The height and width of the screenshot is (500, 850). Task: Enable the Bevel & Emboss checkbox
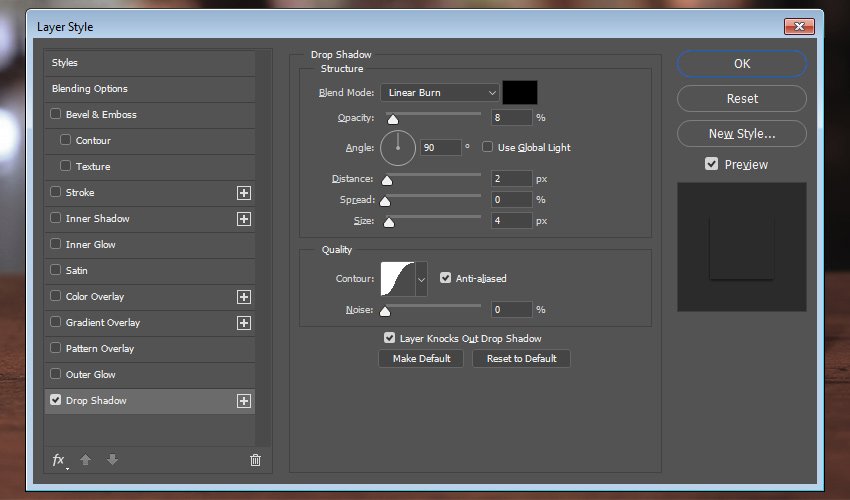[x=55, y=114]
